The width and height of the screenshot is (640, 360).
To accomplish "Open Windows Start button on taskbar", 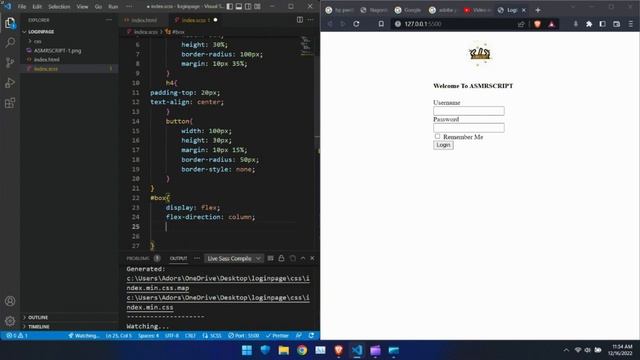I will [x=247, y=350].
